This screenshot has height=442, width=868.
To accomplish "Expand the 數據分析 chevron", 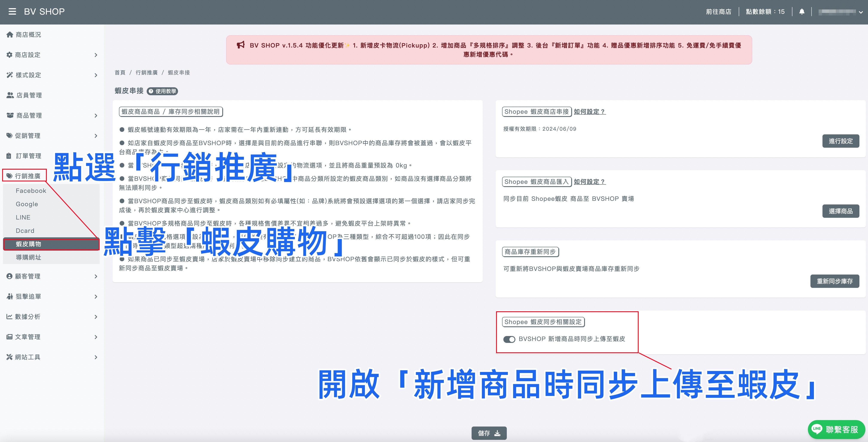I will (x=96, y=317).
